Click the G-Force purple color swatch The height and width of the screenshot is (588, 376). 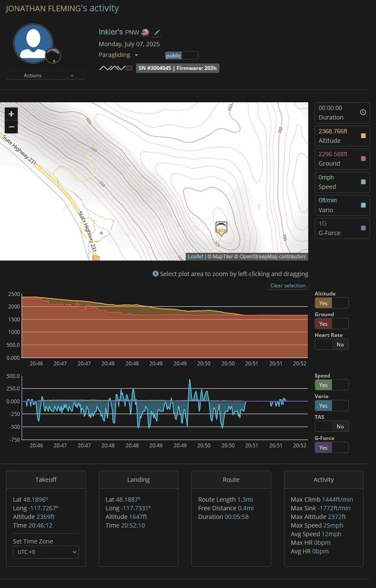[x=363, y=228]
